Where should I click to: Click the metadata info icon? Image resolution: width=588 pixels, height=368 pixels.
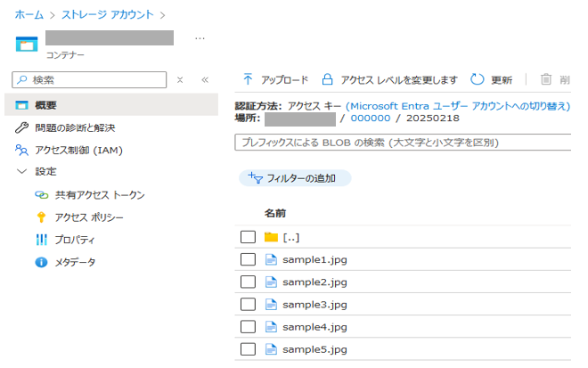41,262
